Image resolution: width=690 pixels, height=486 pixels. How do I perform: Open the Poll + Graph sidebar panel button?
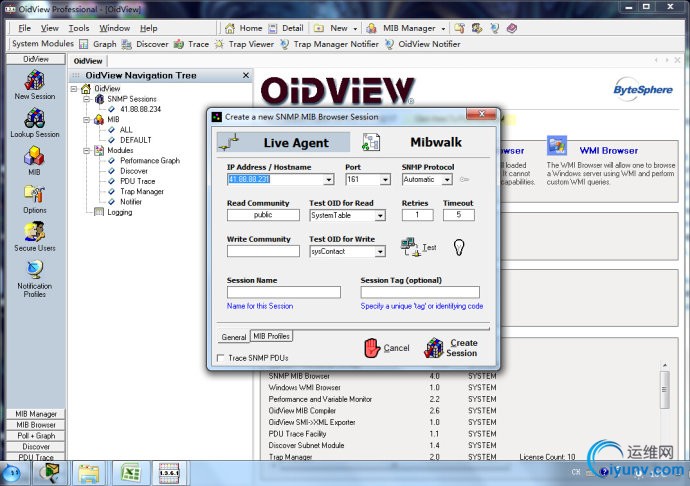pos(36,436)
